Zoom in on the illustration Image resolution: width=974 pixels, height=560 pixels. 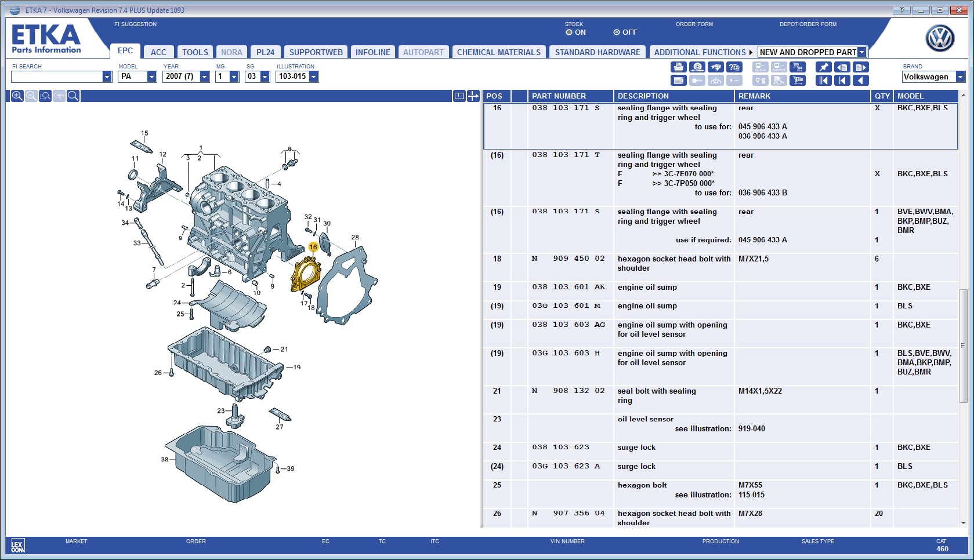click(x=17, y=96)
